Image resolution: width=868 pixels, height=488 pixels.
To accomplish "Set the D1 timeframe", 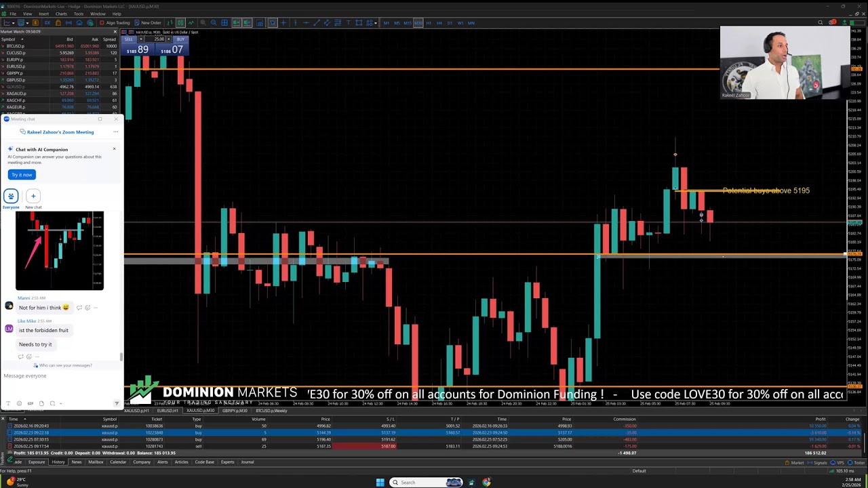I will (x=450, y=22).
